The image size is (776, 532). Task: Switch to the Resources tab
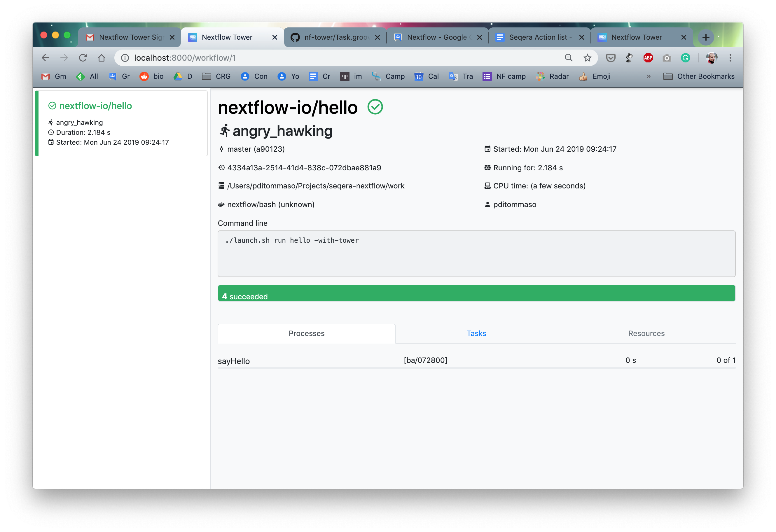click(x=646, y=333)
